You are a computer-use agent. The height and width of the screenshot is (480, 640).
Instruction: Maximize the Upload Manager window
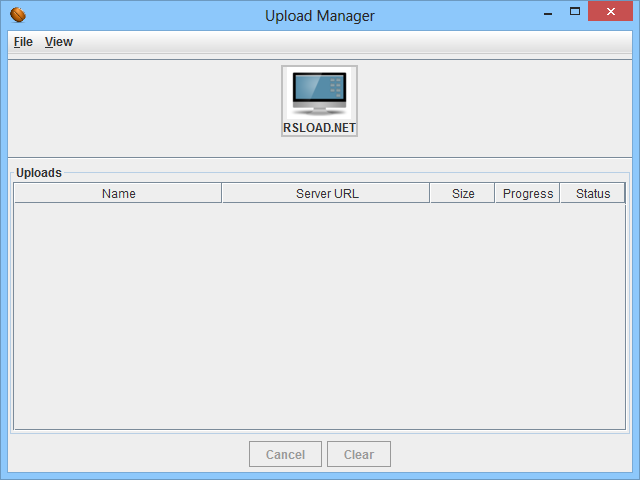pos(575,11)
